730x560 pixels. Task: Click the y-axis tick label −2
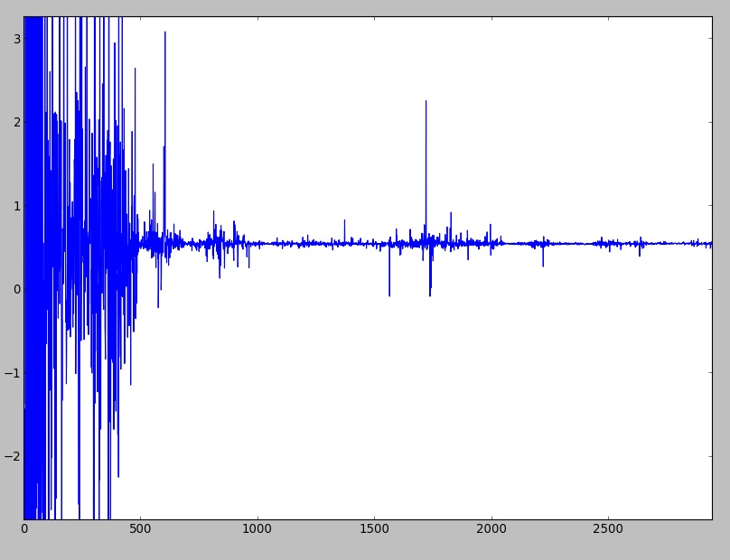[13, 456]
